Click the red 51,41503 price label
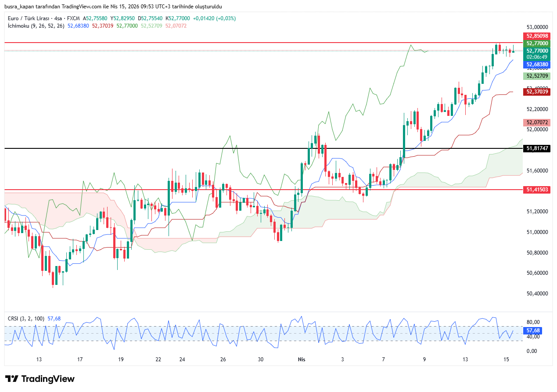This screenshot has height=392, width=557. (537, 190)
